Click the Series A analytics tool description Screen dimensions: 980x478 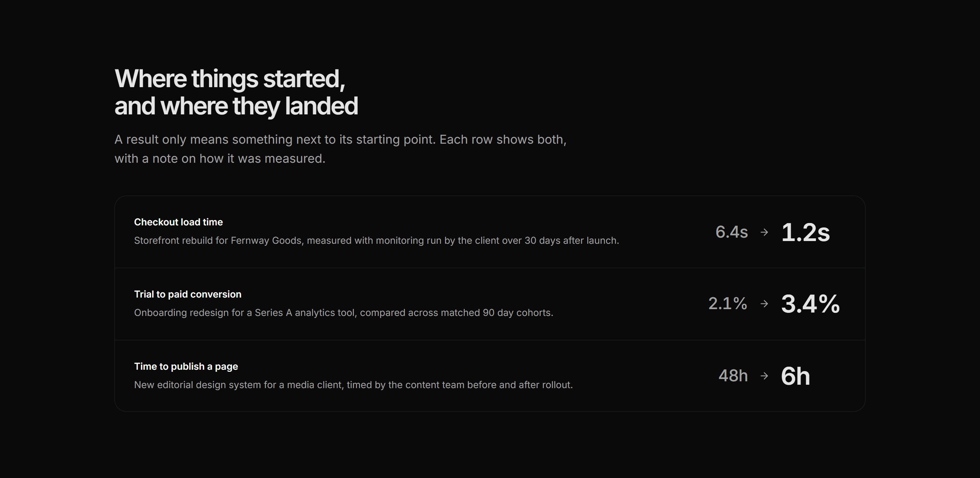click(x=344, y=313)
